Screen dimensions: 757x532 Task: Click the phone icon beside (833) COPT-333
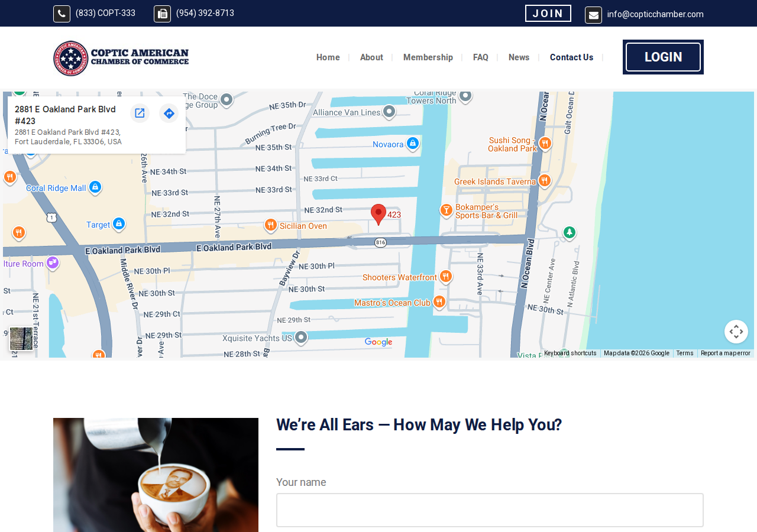(x=62, y=14)
